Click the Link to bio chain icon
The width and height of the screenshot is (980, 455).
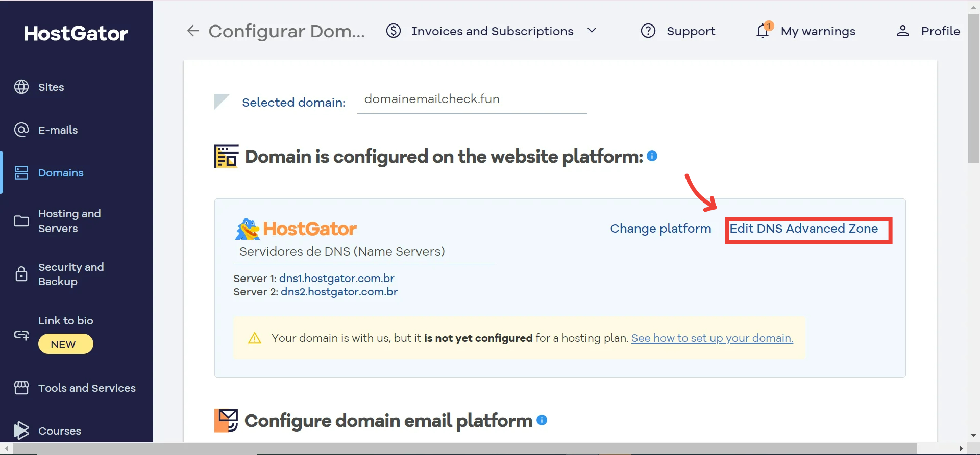21,335
